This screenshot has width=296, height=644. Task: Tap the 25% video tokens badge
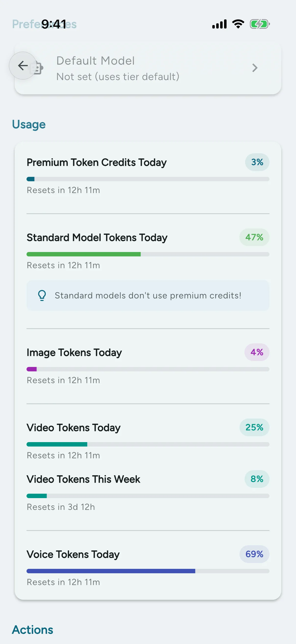[254, 427]
